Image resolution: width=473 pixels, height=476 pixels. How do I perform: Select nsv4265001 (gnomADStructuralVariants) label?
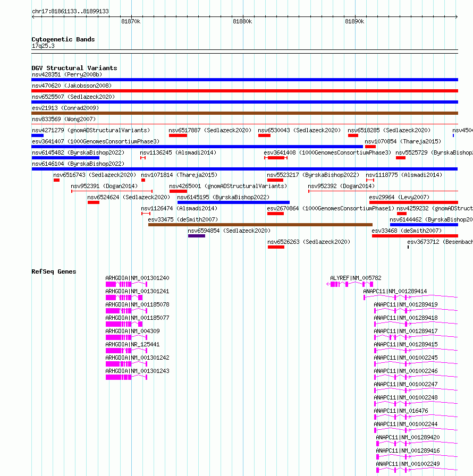(x=228, y=186)
